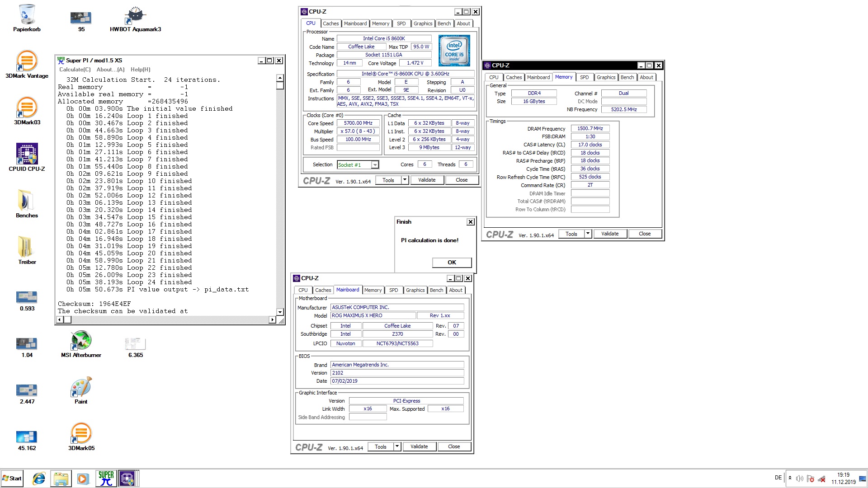
Task: Click Super PI vertical scrollbar down arrow
Action: pos(280,312)
